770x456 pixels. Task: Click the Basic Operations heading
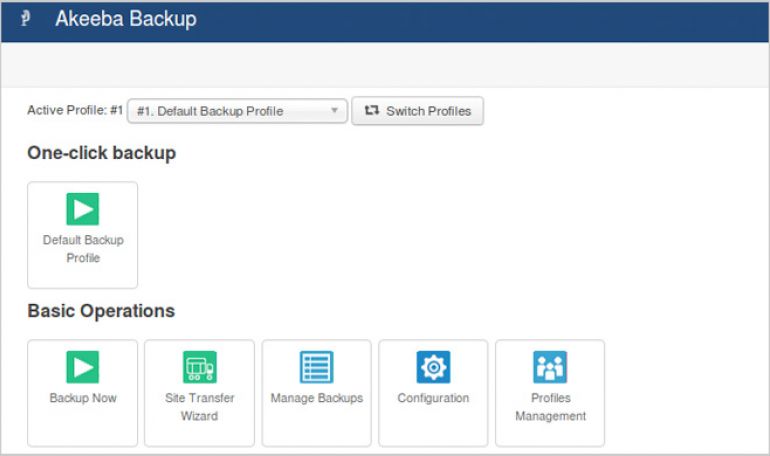[x=101, y=311]
